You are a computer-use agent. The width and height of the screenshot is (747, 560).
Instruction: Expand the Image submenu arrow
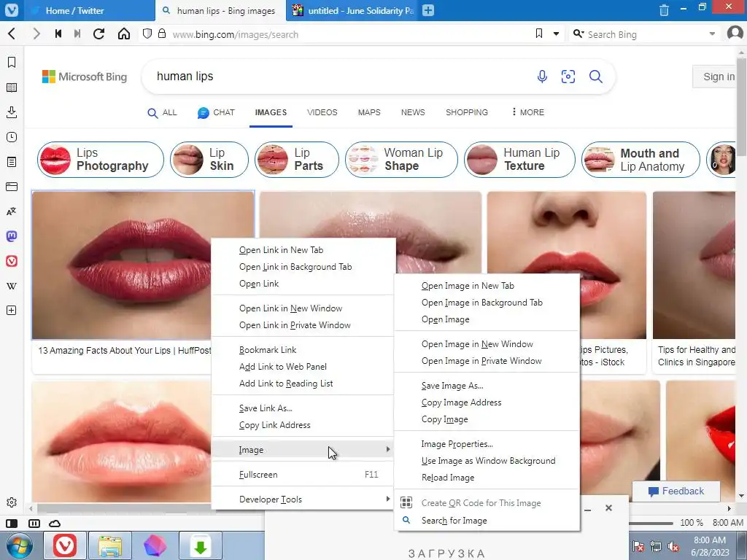(388, 449)
